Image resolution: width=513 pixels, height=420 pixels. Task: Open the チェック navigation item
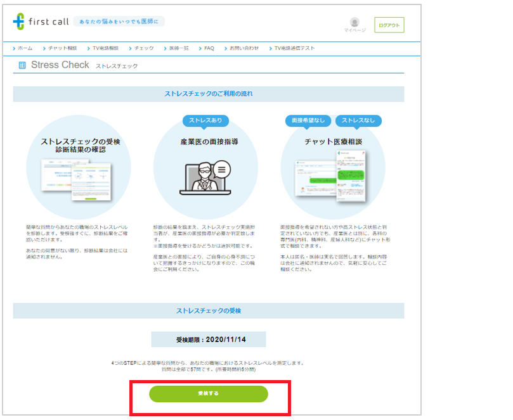[x=143, y=48]
